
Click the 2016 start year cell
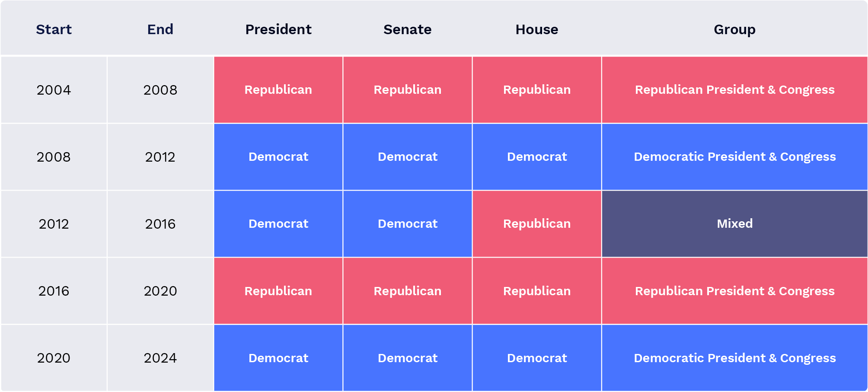[54, 291]
